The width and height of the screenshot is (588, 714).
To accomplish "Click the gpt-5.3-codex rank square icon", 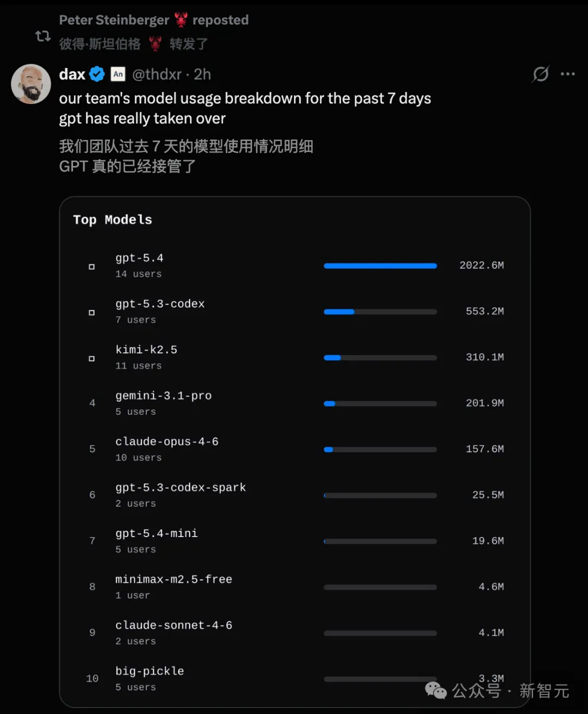I will pos(91,313).
